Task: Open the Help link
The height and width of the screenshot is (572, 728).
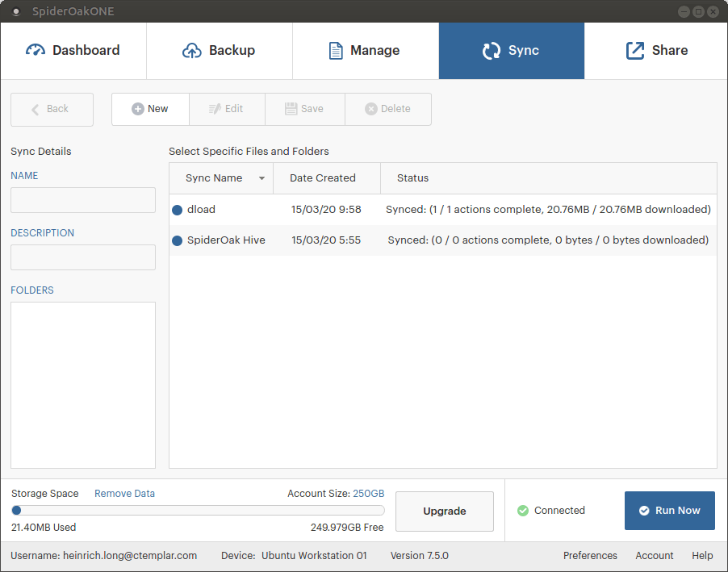Action: pyautogui.click(x=702, y=556)
